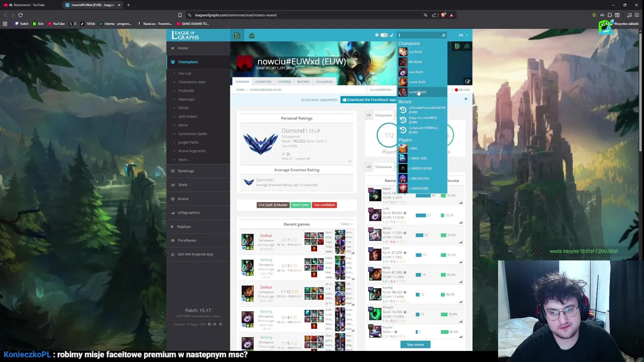Click the browser address bar URL
This screenshot has height=362, width=644.
(235, 15)
